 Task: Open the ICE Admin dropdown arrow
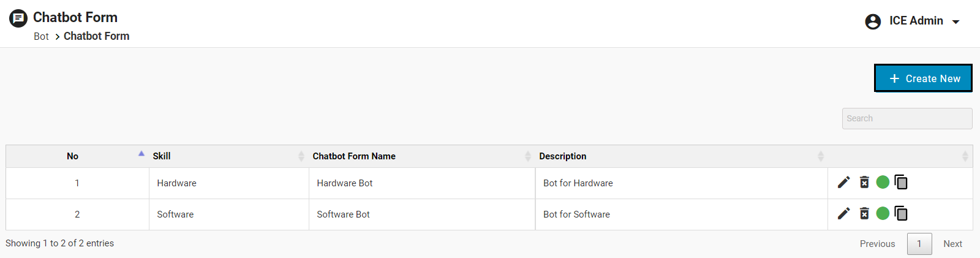[x=956, y=22]
